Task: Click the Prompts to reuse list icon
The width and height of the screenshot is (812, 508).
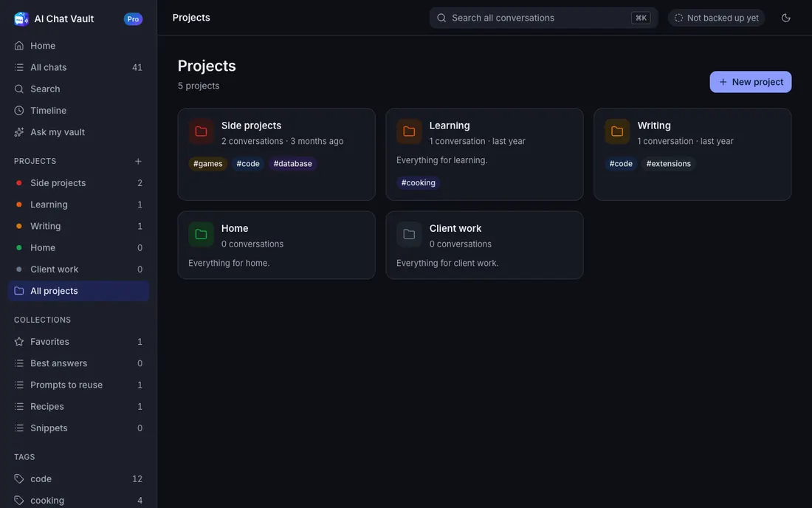Action: point(19,385)
